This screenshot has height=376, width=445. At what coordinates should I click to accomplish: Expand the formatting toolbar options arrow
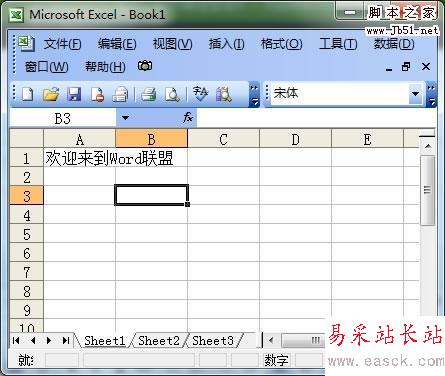(431, 95)
